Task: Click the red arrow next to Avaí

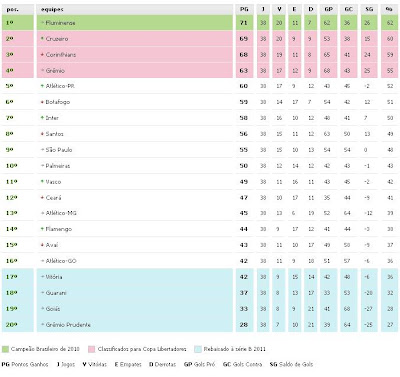Action: coord(42,245)
